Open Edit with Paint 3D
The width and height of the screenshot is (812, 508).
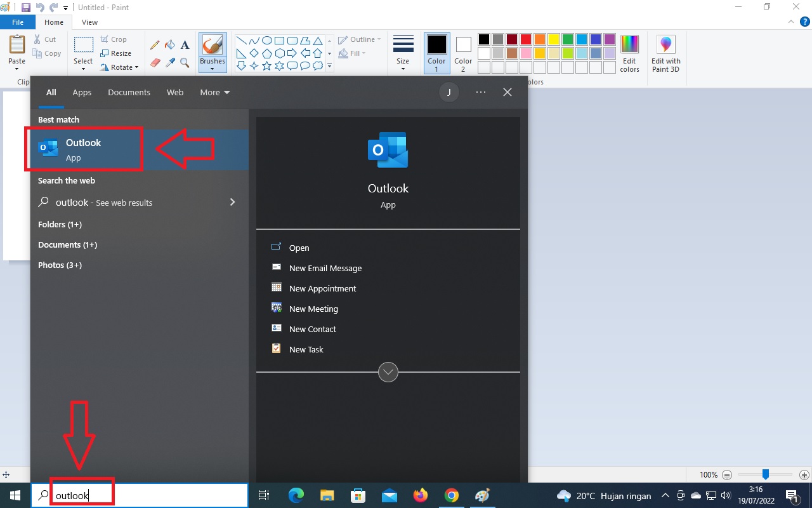pyautogui.click(x=665, y=54)
